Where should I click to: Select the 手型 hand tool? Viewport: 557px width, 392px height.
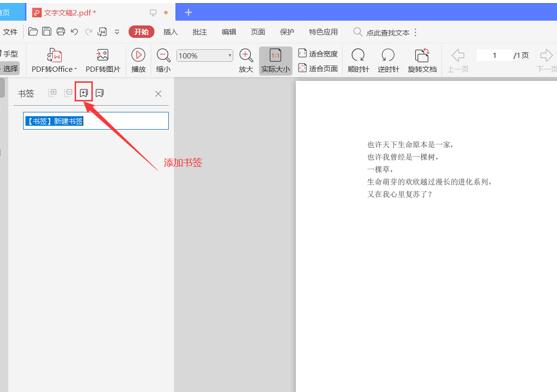coord(10,54)
